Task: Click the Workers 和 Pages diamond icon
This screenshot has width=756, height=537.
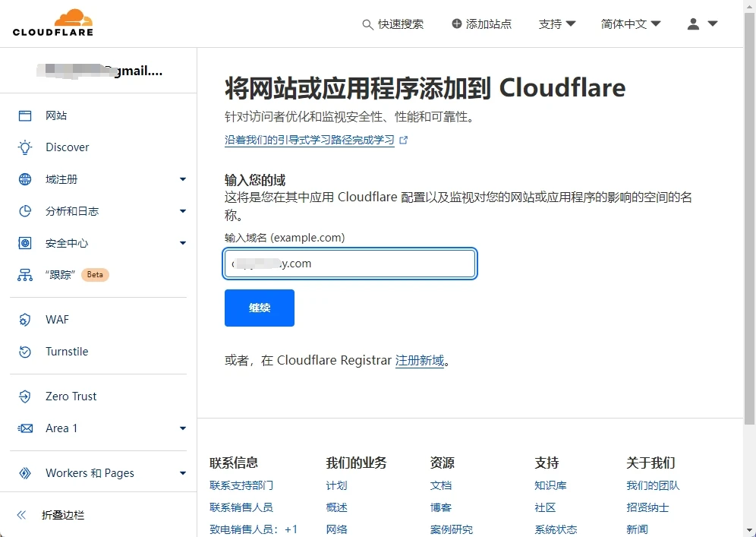Action: tap(25, 473)
